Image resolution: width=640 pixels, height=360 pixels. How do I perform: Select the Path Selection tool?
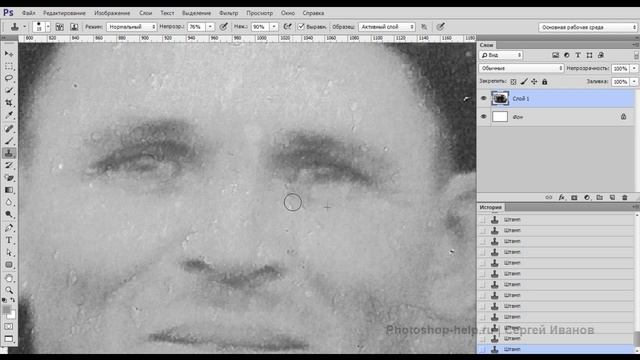point(9,253)
